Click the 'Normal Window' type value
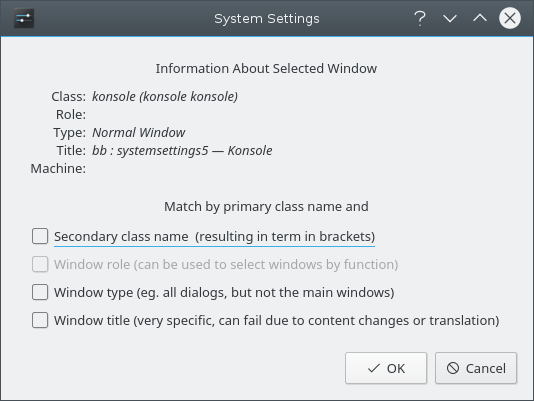Screen dimensions: 534x401 (139, 133)
